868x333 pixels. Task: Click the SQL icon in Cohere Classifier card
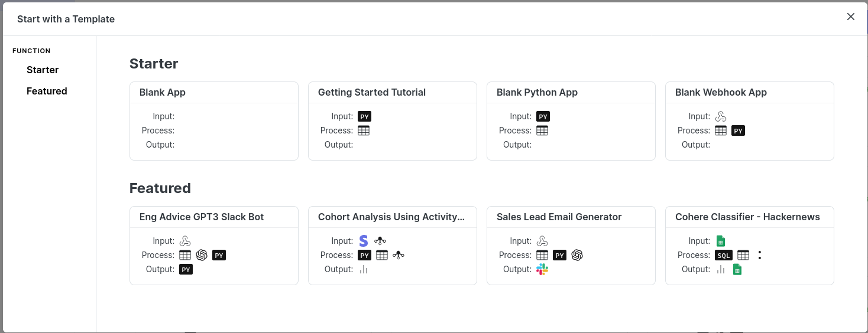coord(724,255)
